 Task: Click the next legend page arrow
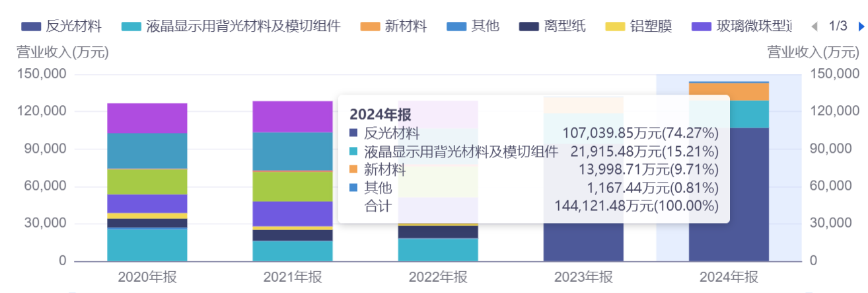tap(861, 27)
